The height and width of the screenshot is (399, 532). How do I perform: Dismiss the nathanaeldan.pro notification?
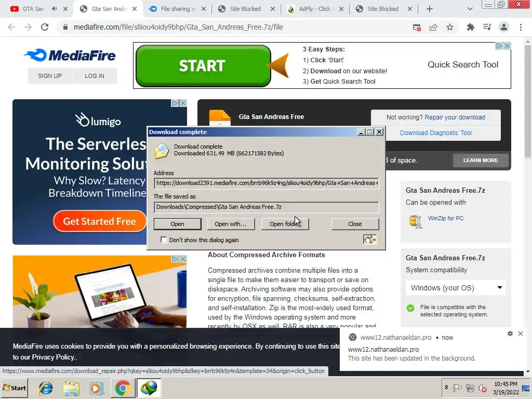tap(521, 334)
